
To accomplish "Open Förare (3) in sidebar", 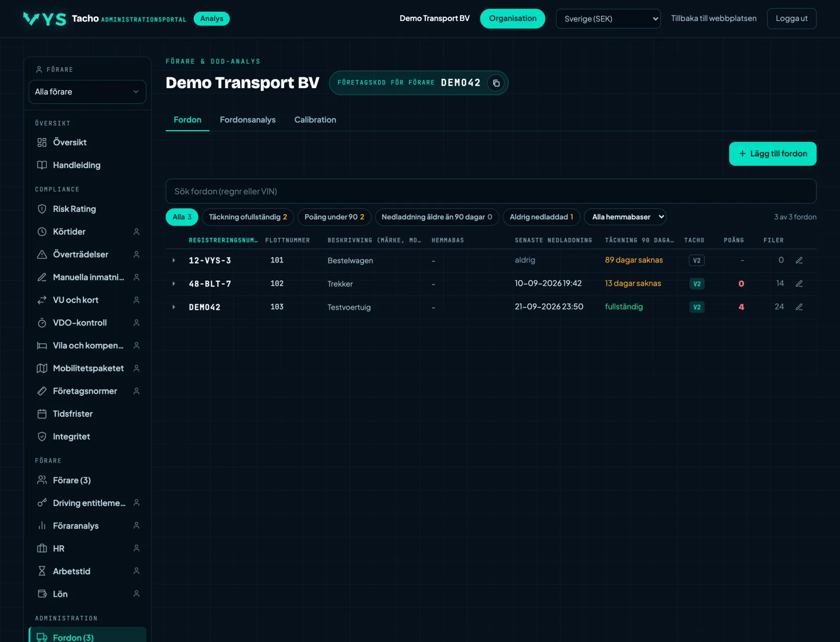I will point(87,480).
